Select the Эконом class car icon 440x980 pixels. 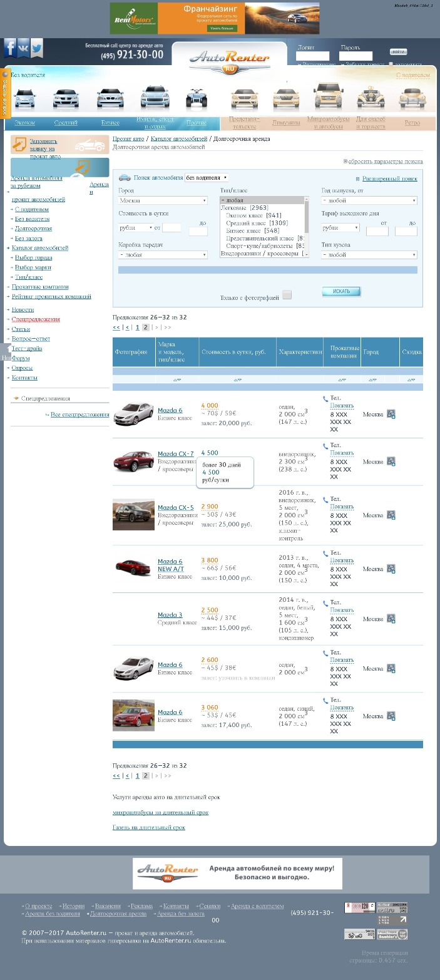click(x=24, y=99)
